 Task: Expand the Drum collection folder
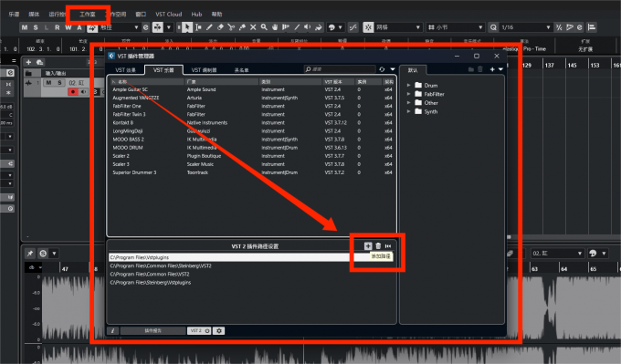click(x=409, y=85)
